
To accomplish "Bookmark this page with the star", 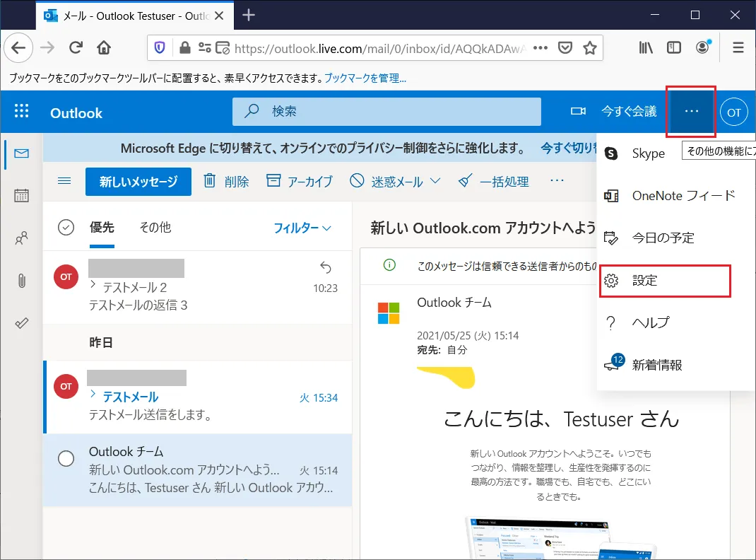I will point(590,47).
